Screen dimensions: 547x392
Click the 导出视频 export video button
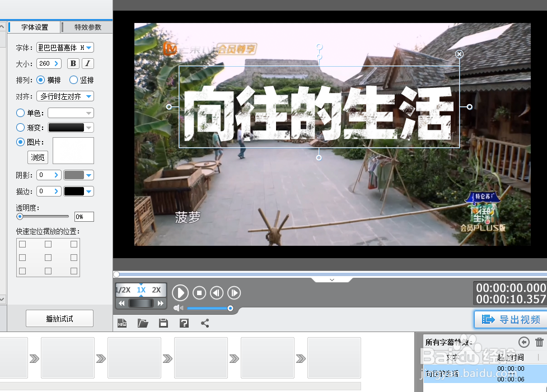point(511,319)
